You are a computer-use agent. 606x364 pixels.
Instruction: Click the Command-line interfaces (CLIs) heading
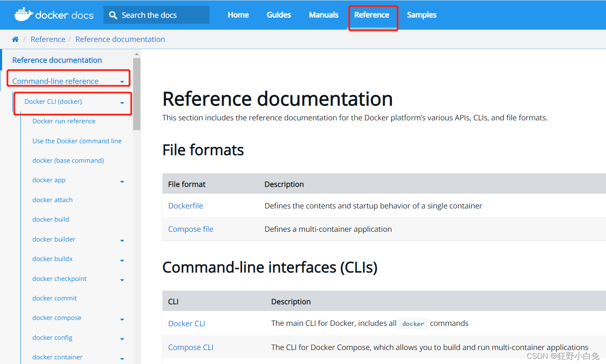point(270,267)
